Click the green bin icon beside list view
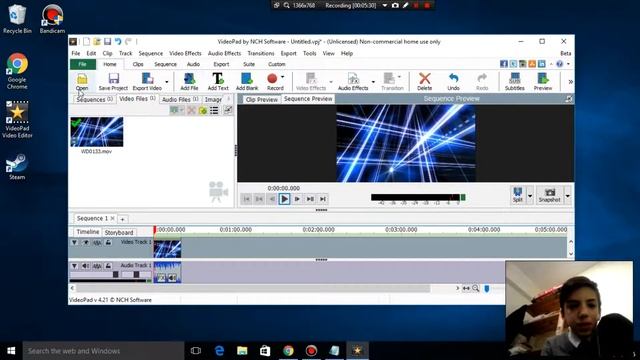Viewport: 640px width, 360px height. (203, 111)
